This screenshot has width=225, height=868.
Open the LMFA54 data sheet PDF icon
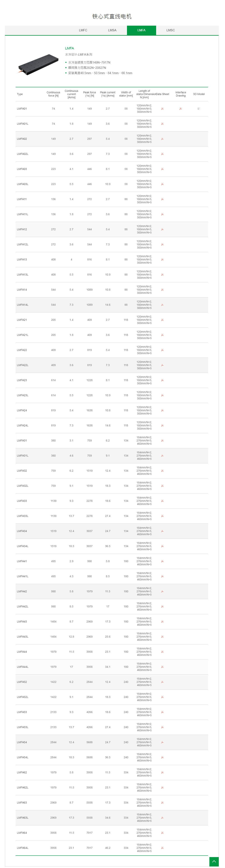pos(162,743)
